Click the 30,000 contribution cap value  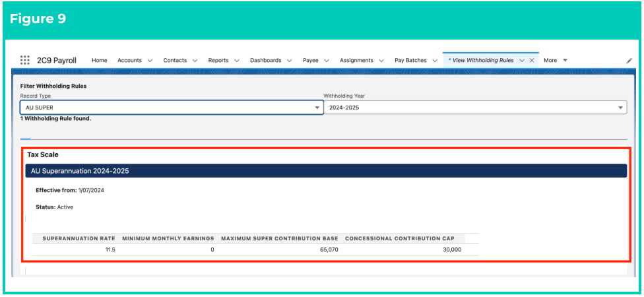[452, 249]
